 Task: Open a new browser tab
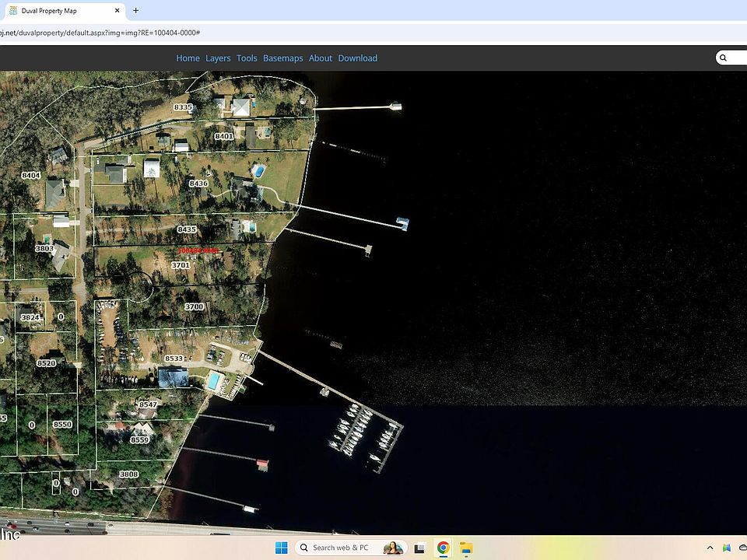(x=136, y=11)
